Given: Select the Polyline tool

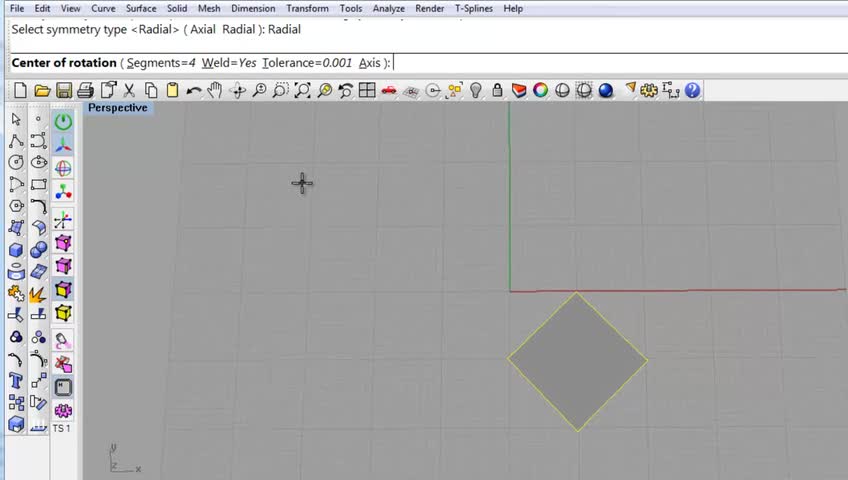Looking at the screenshot, I should click(16, 141).
